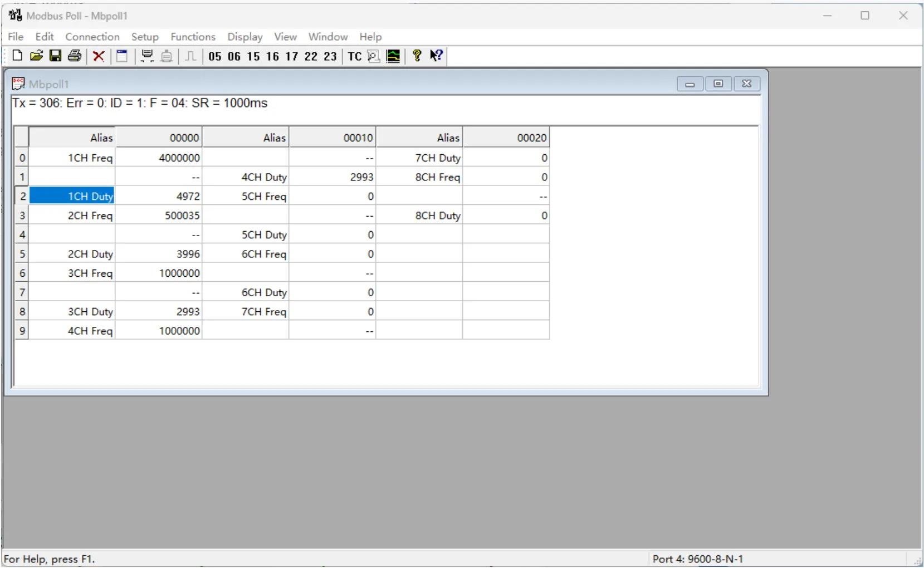Open an existing poll file
924x568 pixels.
click(x=36, y=56)
